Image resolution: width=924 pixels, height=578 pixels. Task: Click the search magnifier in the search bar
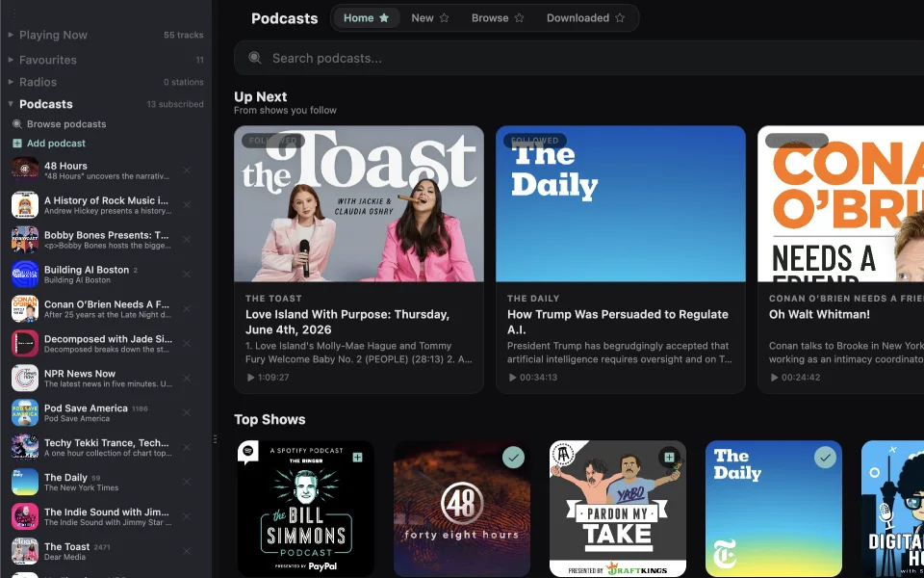254,58
